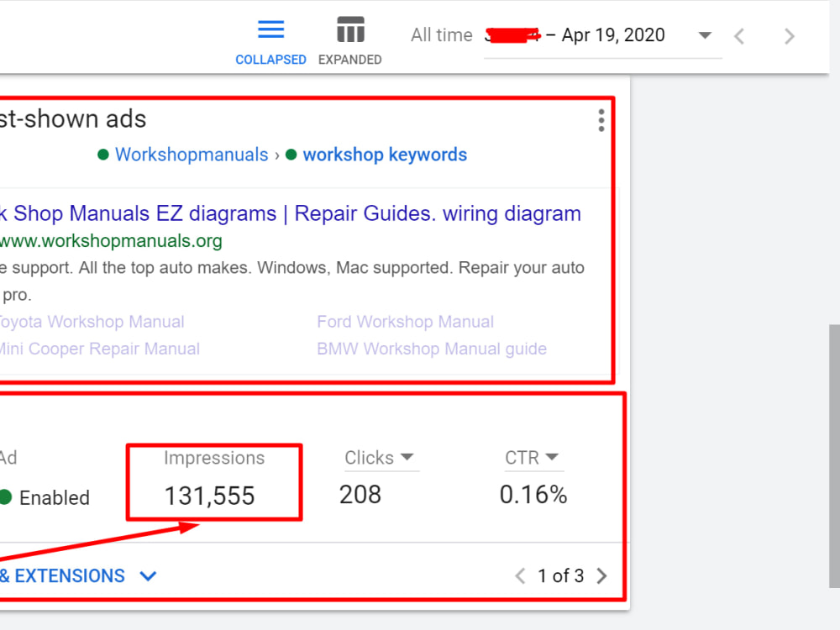Select the CTR value 0.16%

533,495
